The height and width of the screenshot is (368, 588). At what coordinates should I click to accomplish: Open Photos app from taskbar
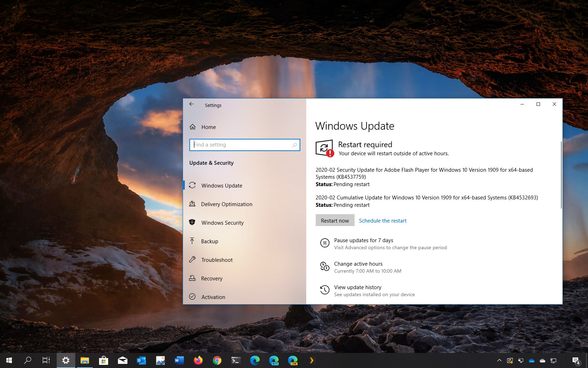coord(160,360)
